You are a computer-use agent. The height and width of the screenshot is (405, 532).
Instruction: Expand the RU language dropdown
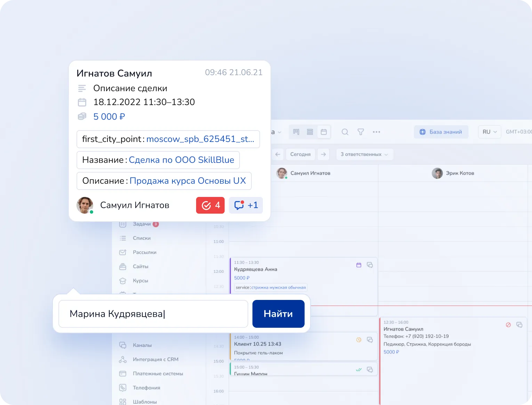[489, 132]
